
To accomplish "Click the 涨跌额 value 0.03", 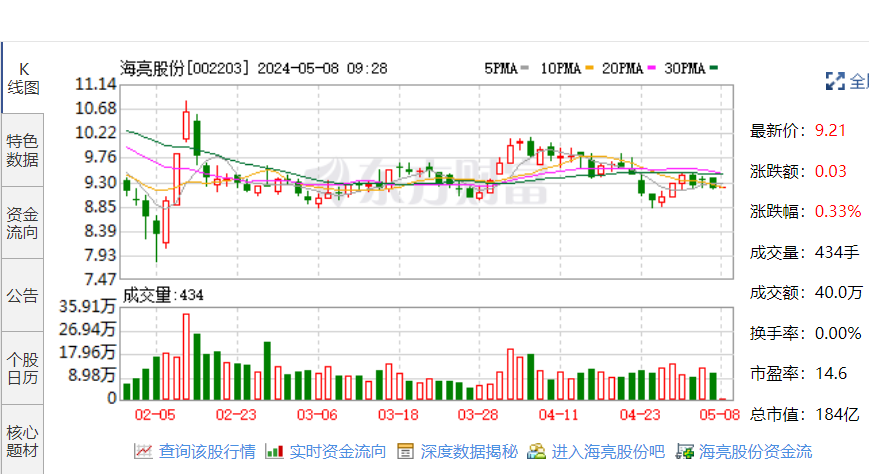I will pos(830,171).
